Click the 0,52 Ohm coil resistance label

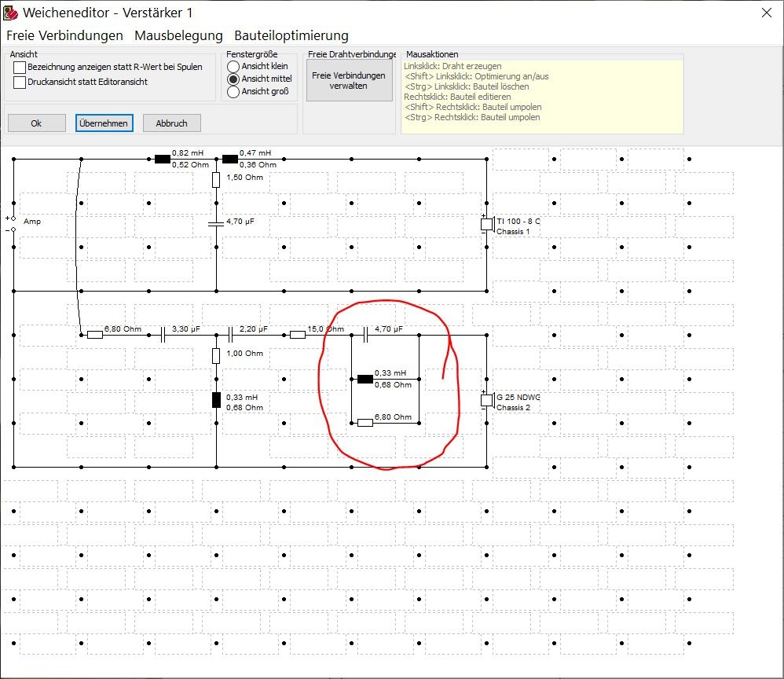(x=190, y=164)
